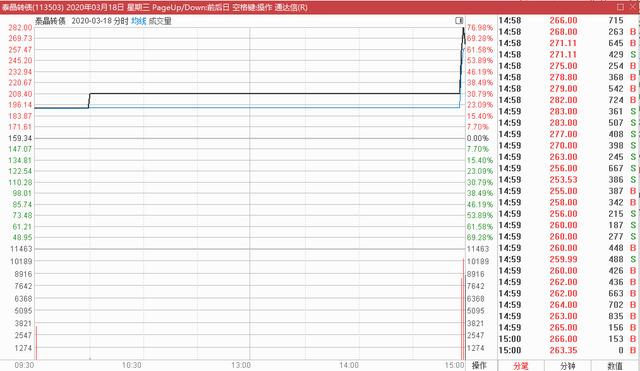Click the 2020-03-18 分时 date label
The image size is (640, 371).
click(100, 21)
